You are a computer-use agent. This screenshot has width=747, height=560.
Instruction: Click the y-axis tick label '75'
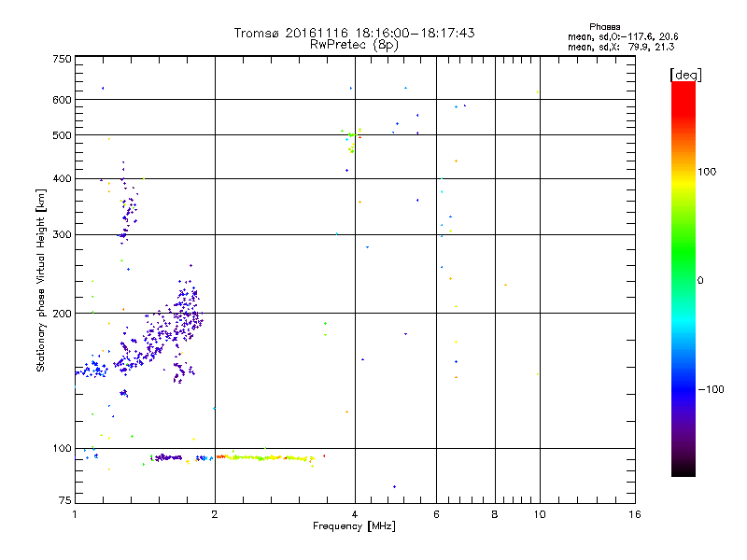65,500
